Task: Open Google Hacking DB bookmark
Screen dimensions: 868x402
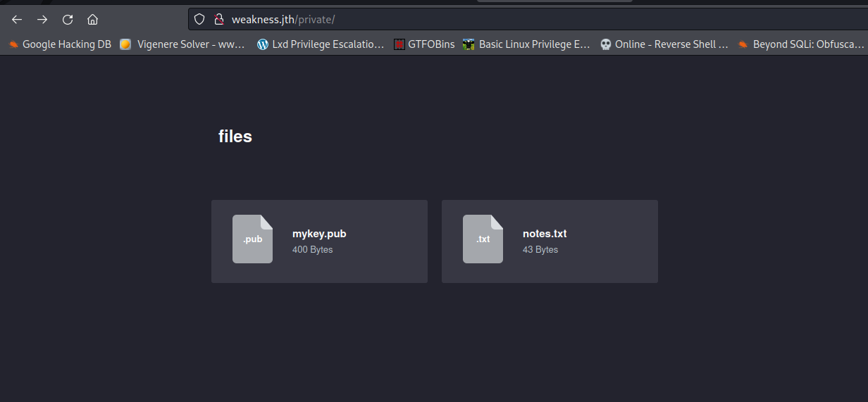Action: [60, 44]
